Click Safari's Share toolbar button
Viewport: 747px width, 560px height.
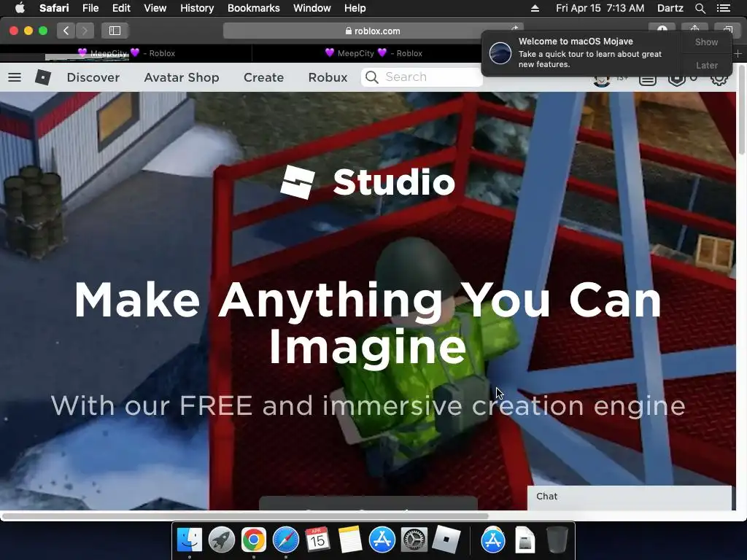pyautogui.click(x=694, y=28)
